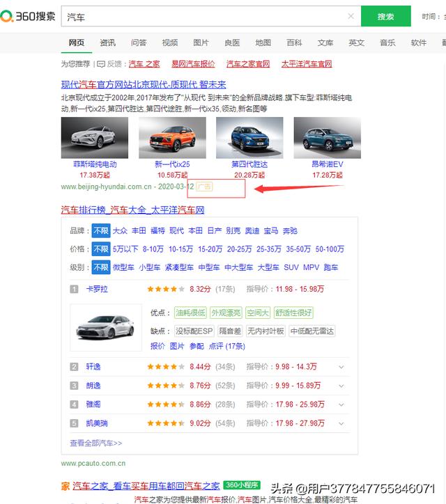The height and width of the screenshot is (504, 446).
Task: Click the 昂希诺EV caption link
Action: pyautogui.click(x=328, y=164)
